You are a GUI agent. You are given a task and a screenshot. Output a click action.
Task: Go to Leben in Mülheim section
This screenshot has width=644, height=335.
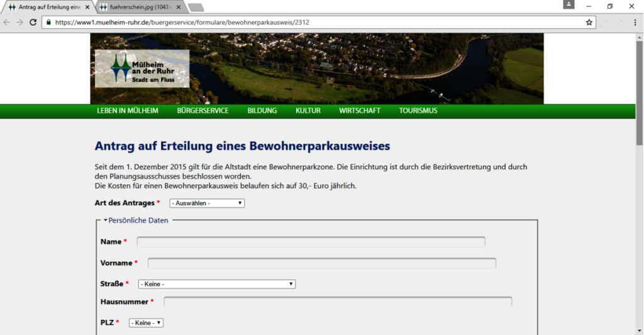(x=127, y=111)
